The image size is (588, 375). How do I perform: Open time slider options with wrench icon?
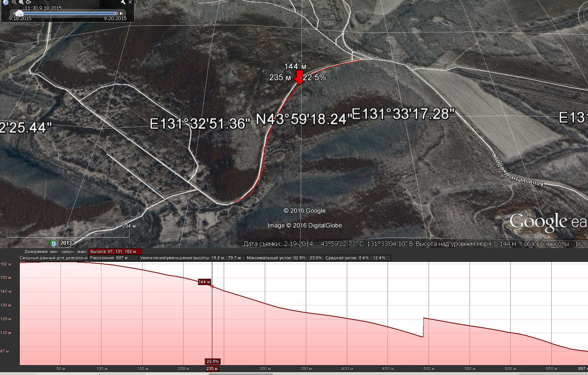123,2
